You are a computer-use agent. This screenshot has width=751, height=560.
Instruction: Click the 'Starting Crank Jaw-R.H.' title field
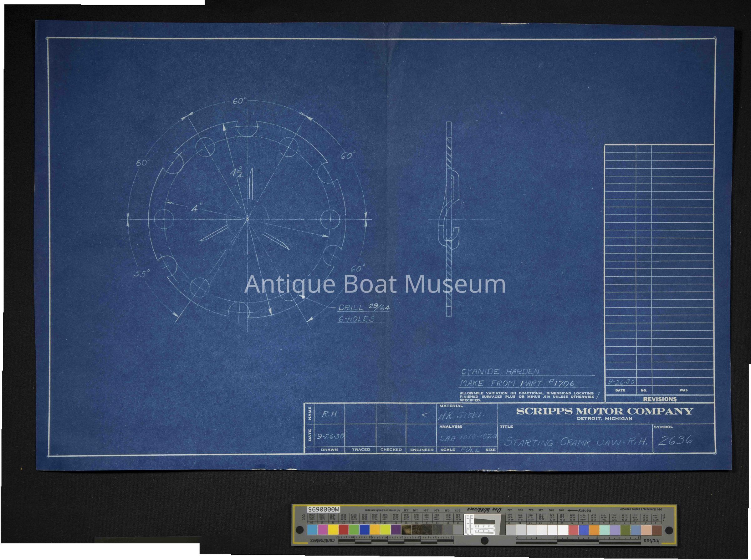576,442
